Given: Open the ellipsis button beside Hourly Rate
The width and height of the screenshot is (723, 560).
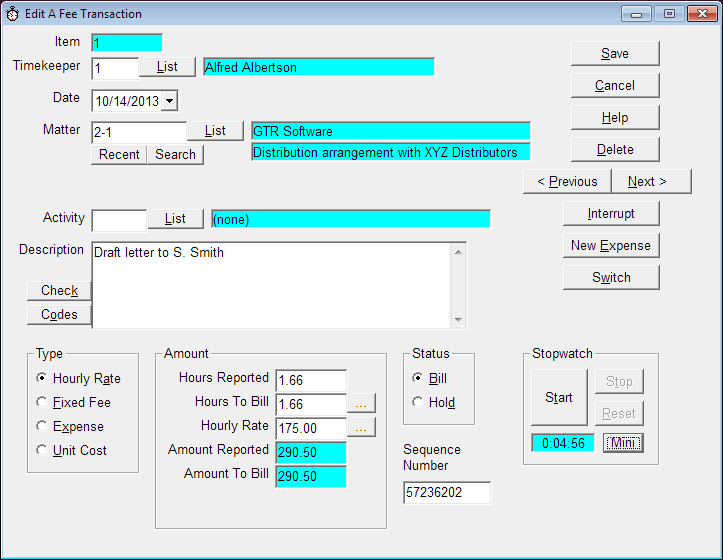Looking at the screenshot, I should coord(361,427).
